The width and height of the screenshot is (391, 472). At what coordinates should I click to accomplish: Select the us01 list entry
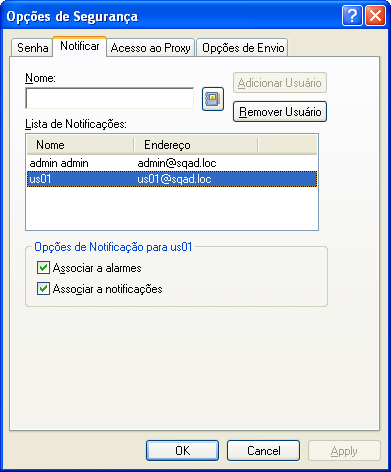172,179
